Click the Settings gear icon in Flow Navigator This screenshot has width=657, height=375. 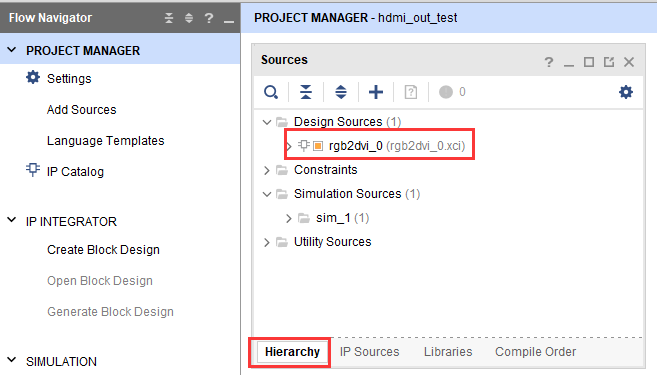click(33, 78)
